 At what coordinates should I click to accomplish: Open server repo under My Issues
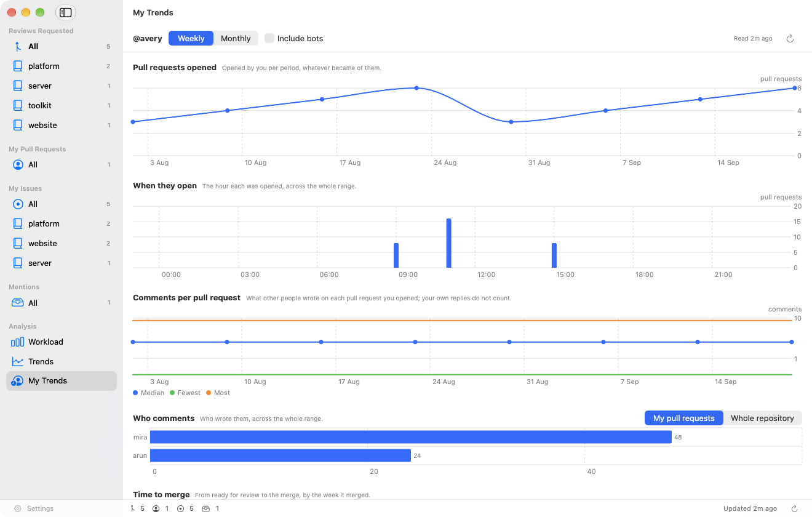[62, 263]
